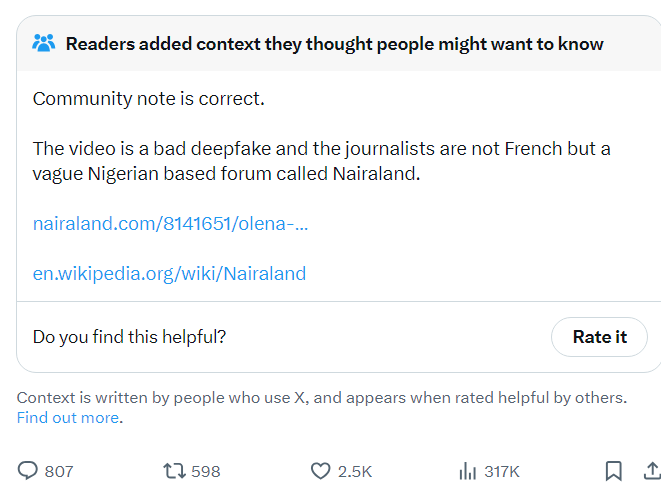
Task: Like the post with the heart icon
Action: pyautogui.click(x=320, y=471)
